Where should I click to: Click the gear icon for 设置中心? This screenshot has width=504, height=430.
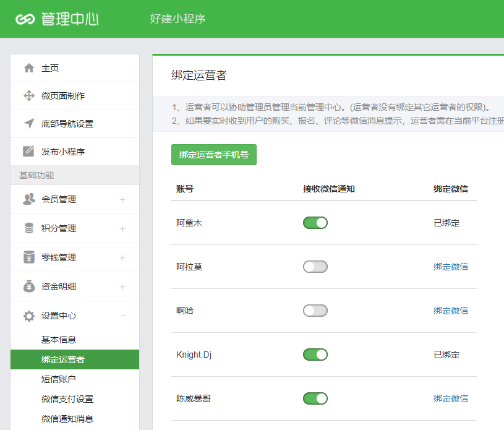point(28,316)
